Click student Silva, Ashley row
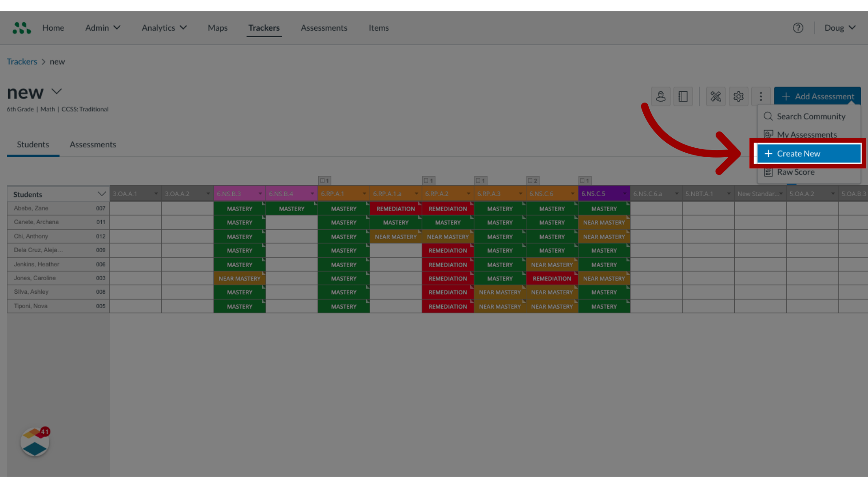This screenshot has height=488, width=868. point(58,292)
